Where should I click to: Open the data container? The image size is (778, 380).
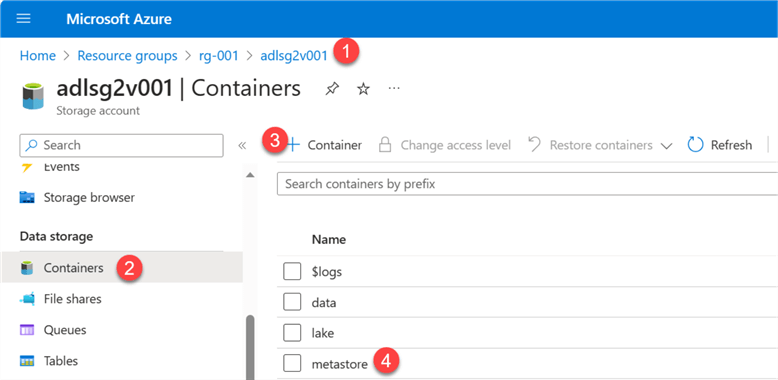[324, 303]
